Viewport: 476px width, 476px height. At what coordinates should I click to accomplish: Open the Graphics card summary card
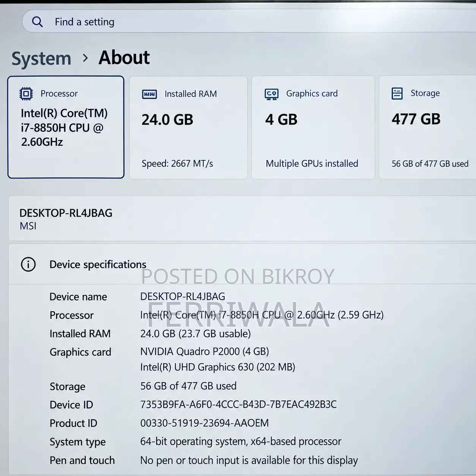tap(313, 128)
